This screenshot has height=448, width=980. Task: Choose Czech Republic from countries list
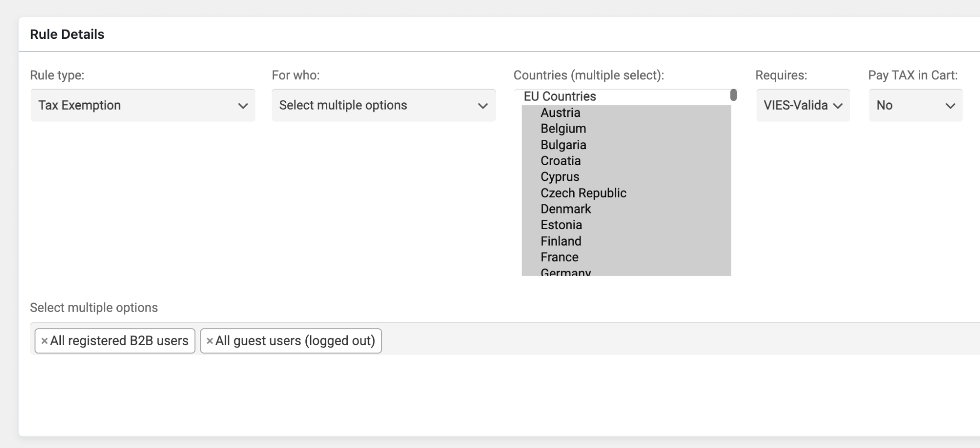point(583,193)
